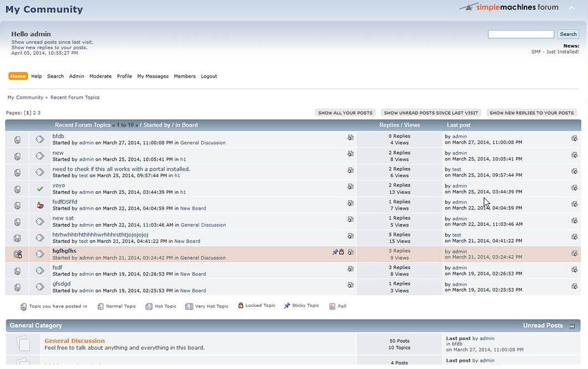The height and width of the screenshot is (369, 588).
Task: Click the Search button beside the search box
Action: point(568,34)
